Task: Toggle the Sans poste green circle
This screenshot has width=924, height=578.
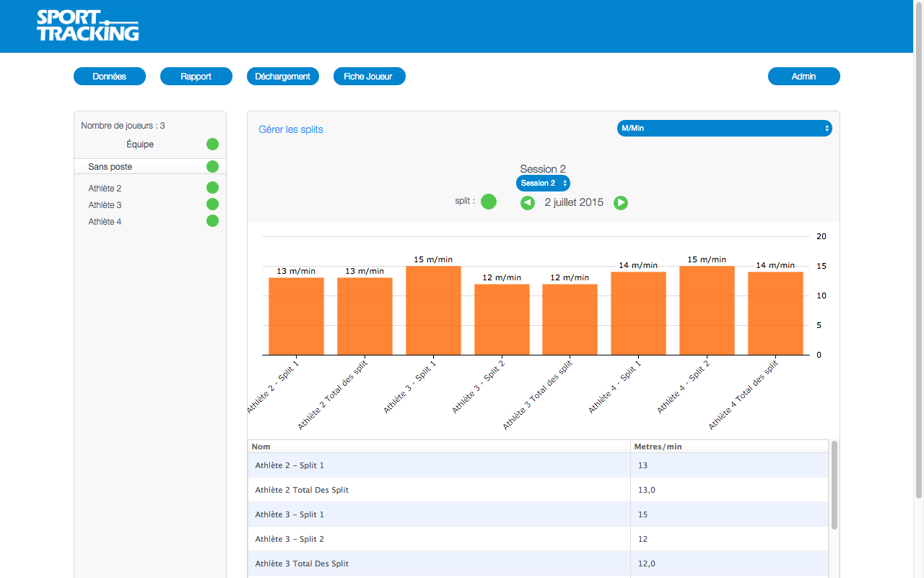Action: coord(212,167)
